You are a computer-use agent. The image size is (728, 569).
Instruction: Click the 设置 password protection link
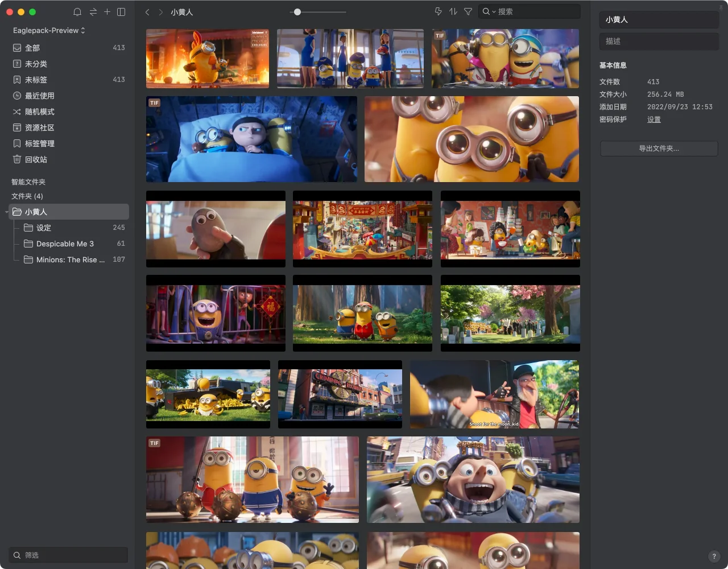(x=654, y=119)
